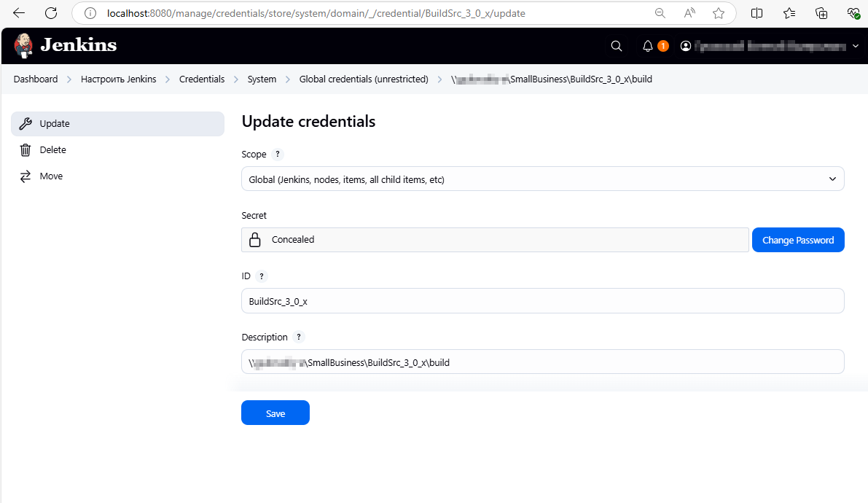Open Jenkins search via magnifier icon
The image size is (868, 503).
pos(616,46)
